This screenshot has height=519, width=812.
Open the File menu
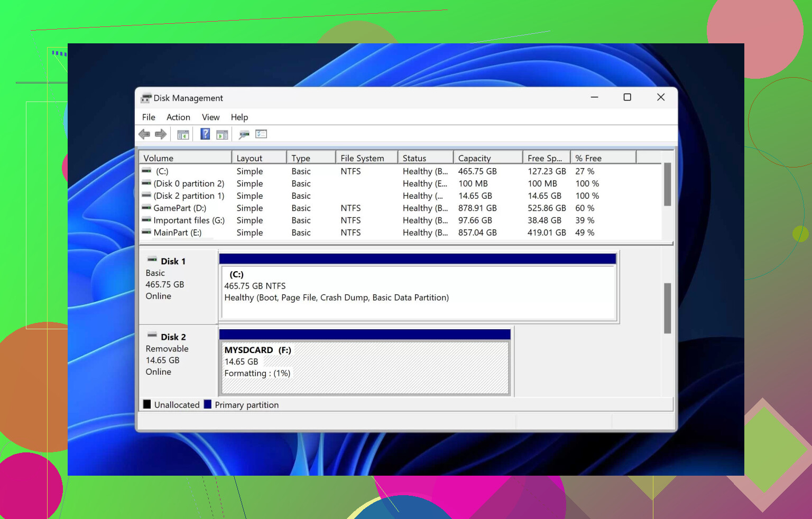[149, 117]
